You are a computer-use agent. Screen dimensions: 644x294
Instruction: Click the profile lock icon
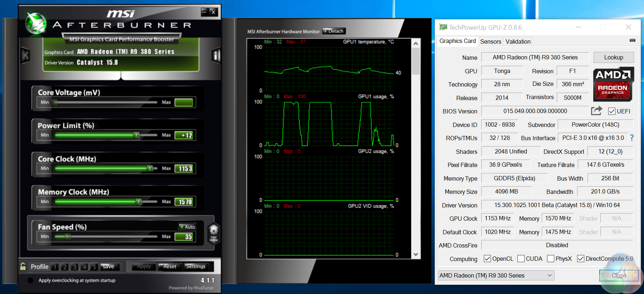click(23, 266)
